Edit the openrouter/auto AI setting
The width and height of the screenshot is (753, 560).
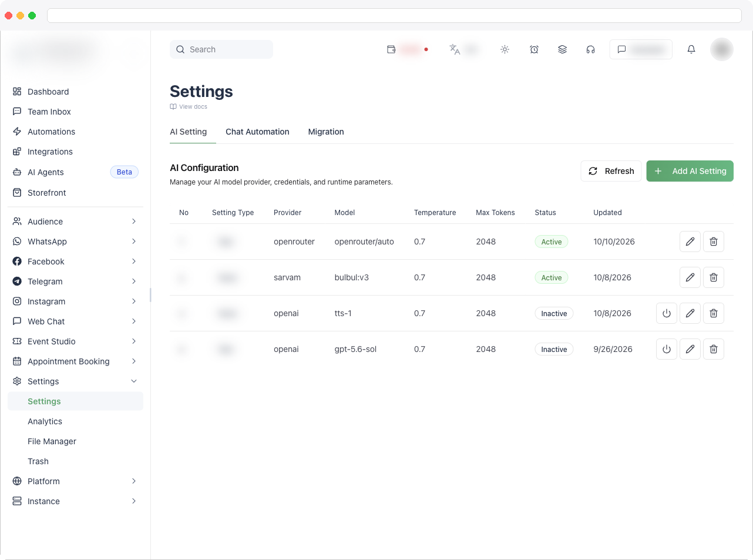pyautogui.click(x=690, y=242)
